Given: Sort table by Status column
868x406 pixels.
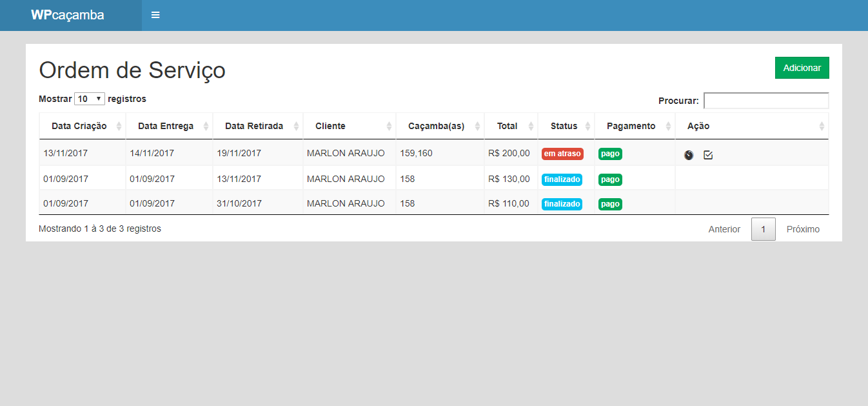Looking at the screenshot, I should coord(564,126).
